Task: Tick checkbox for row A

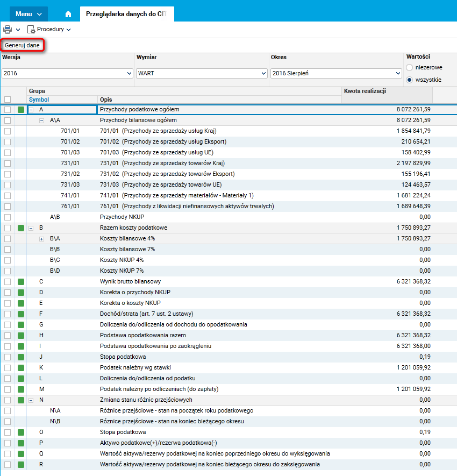Action: click(8, 110)
